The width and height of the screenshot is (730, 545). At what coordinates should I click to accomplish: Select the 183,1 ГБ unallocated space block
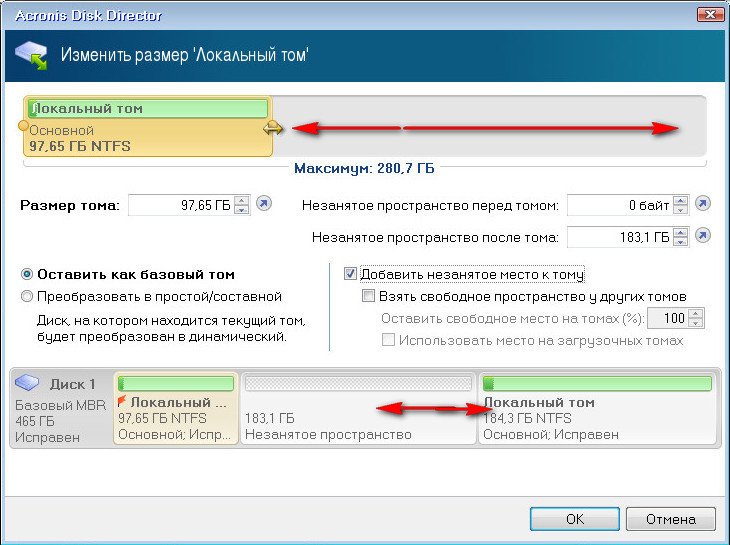point(358,408)
